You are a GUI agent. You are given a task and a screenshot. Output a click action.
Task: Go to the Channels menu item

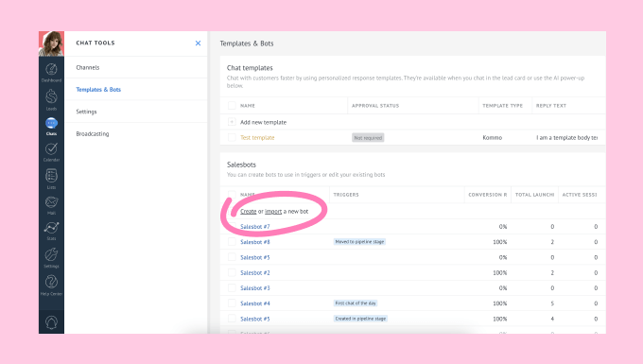88,68
